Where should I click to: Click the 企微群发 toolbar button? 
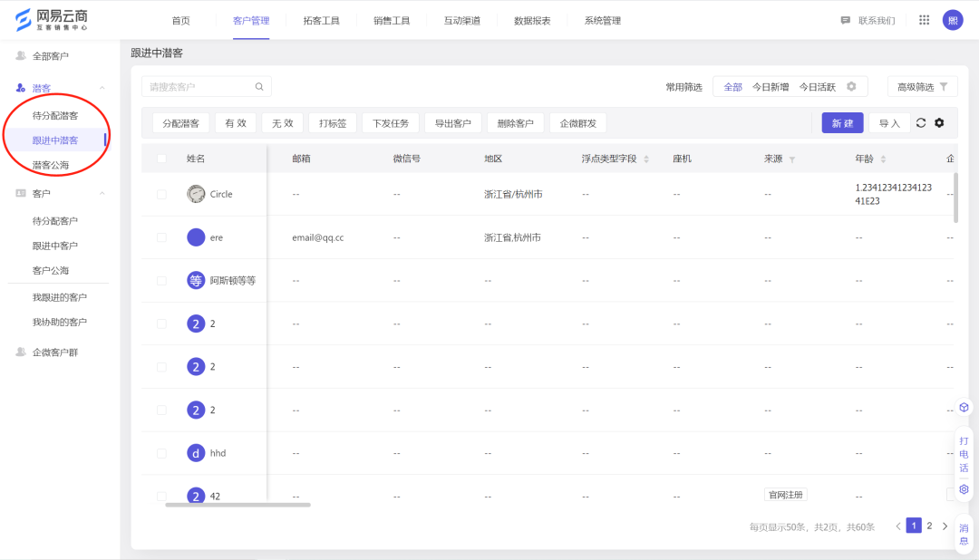pos(577,122)
